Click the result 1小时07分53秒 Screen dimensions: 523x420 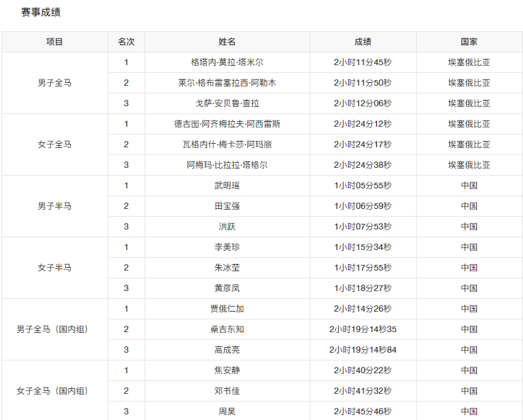(x=363, y=227)
